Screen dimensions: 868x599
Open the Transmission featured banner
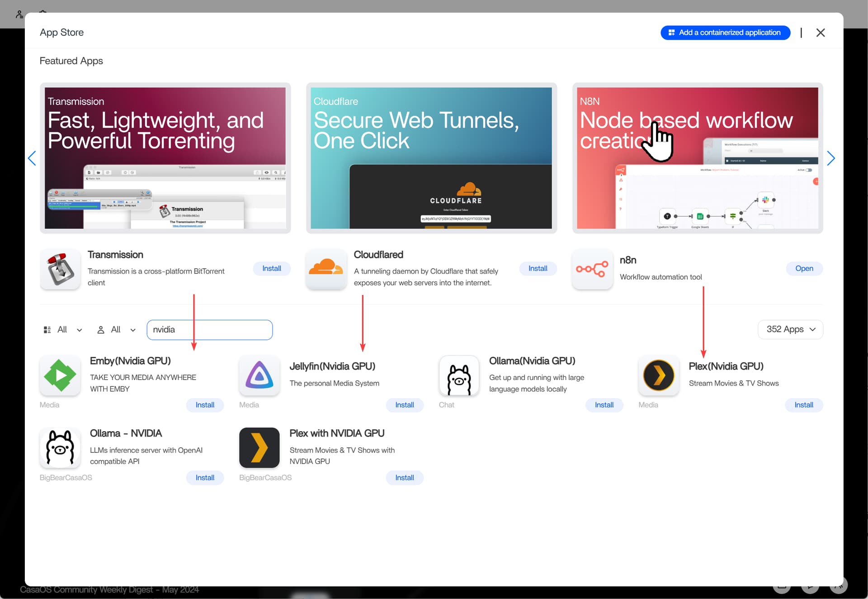coord(165,158)
